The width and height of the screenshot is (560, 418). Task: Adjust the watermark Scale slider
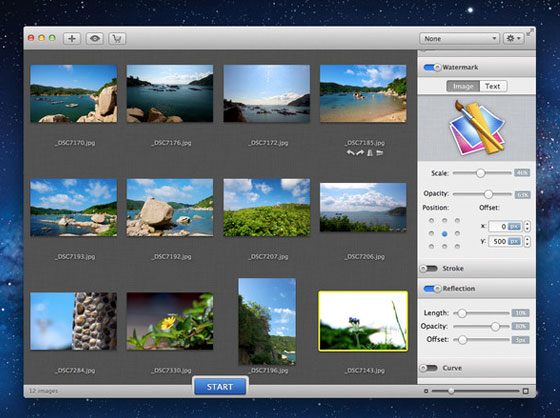[482, 173]
